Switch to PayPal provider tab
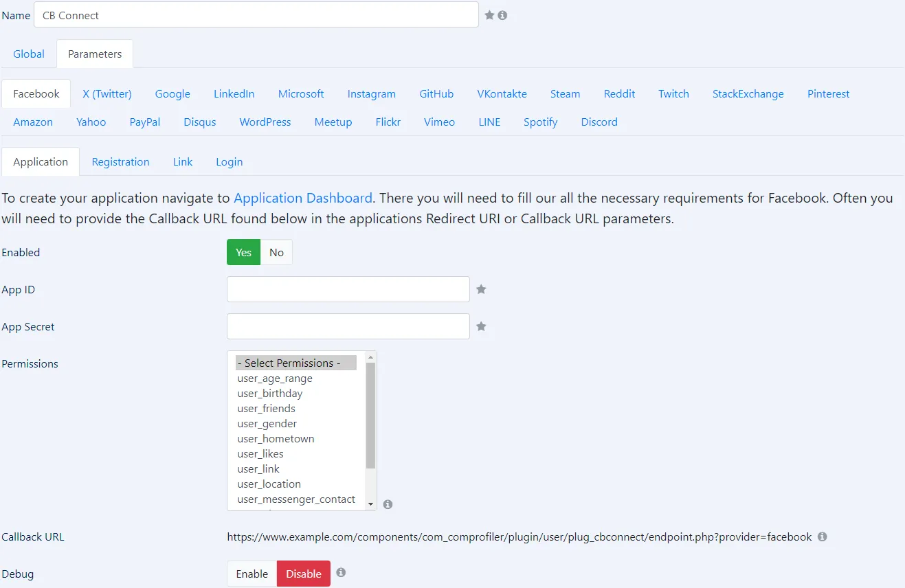The height and width of the screenshot is (588, 905). (x=145, y=122)
